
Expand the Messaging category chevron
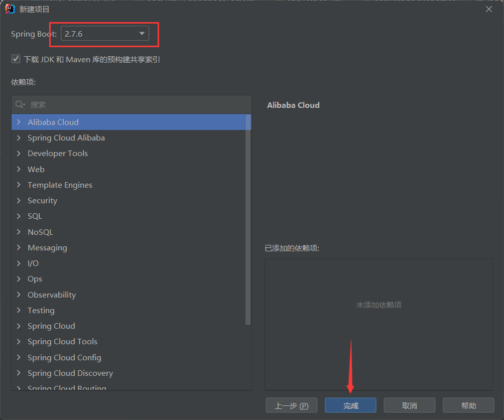19,247
